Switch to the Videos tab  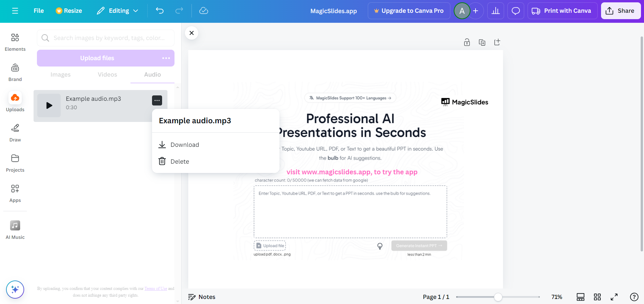click(107, 75)
